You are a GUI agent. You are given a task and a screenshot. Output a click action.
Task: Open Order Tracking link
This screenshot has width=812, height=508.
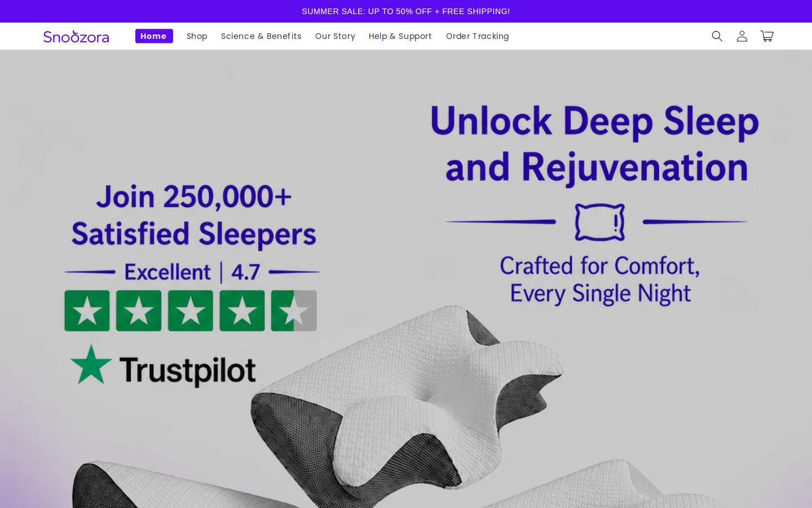click(x=477, y=36)
